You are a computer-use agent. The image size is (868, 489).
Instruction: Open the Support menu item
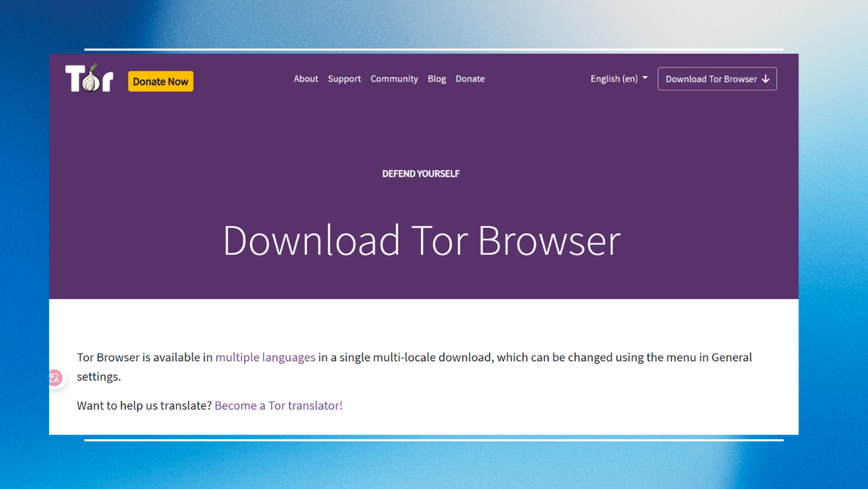[x=344, y=78]
